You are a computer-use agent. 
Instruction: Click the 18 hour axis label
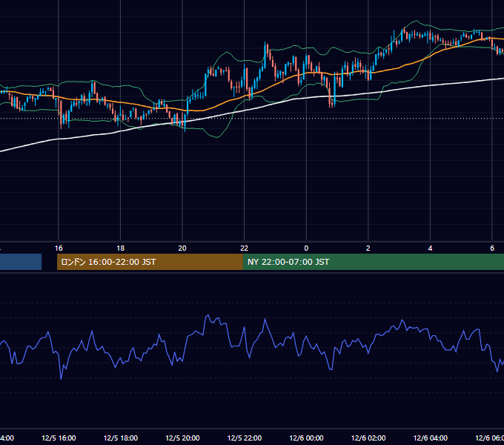point(120,248)
